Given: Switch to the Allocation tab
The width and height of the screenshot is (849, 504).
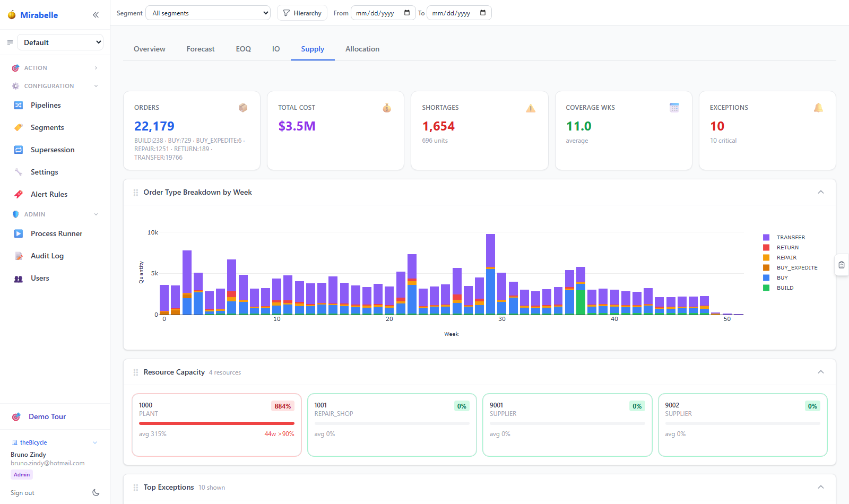Looking at the screenshot, I should pos(362,49).
